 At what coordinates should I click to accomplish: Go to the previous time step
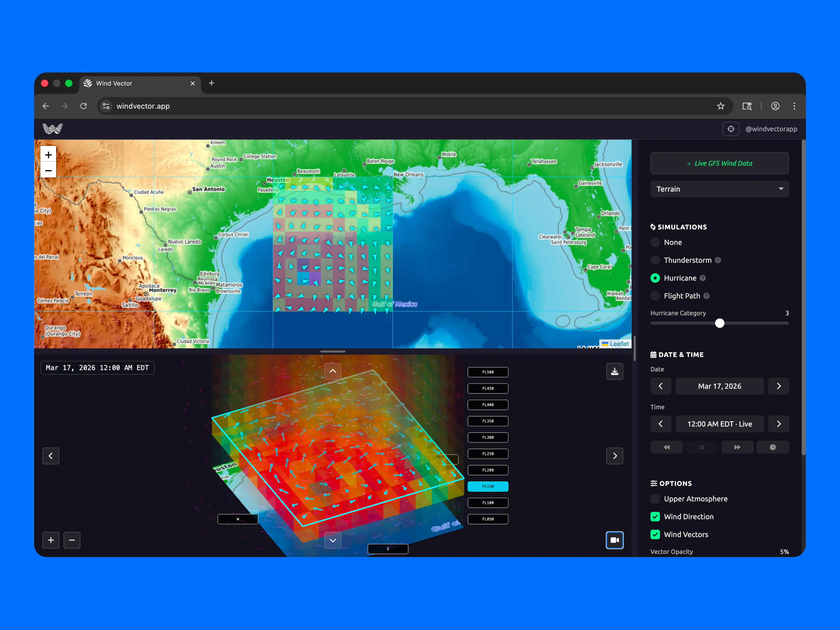point(660,424)
